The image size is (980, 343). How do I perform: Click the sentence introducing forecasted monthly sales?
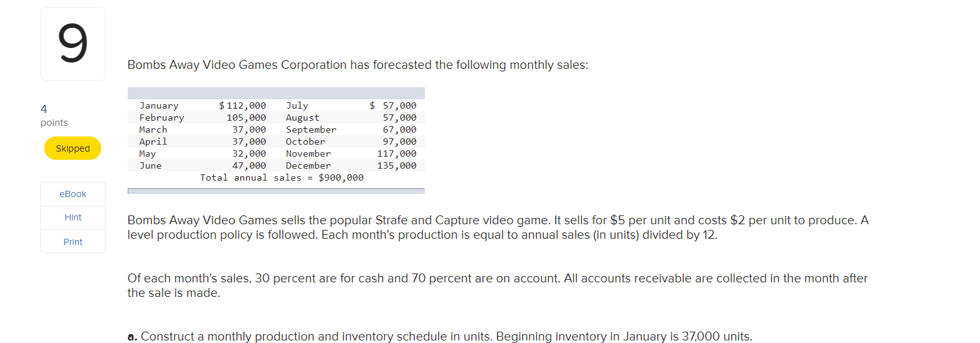coord(357,65)
